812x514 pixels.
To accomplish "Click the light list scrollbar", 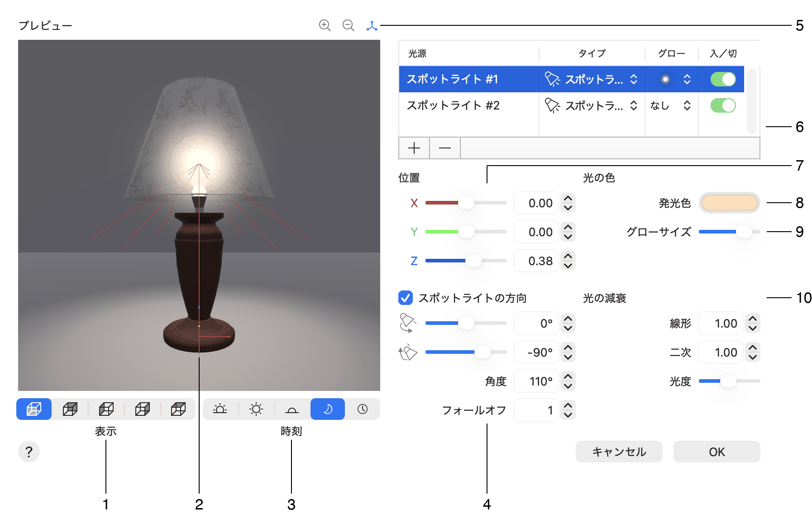I will pos(752,101).
